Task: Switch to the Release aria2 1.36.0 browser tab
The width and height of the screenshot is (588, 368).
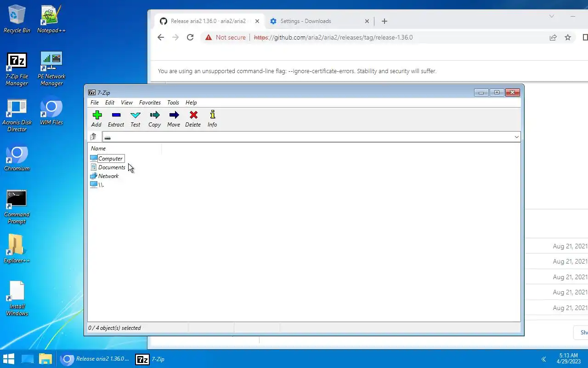Action: 208,21
